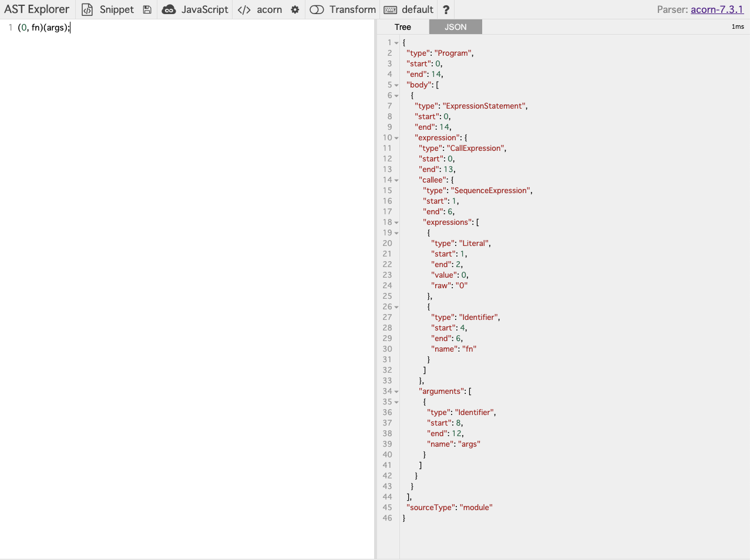The image size is (750, 560).
Task: Switch to the JSON tab
Action: click(456, 27)
